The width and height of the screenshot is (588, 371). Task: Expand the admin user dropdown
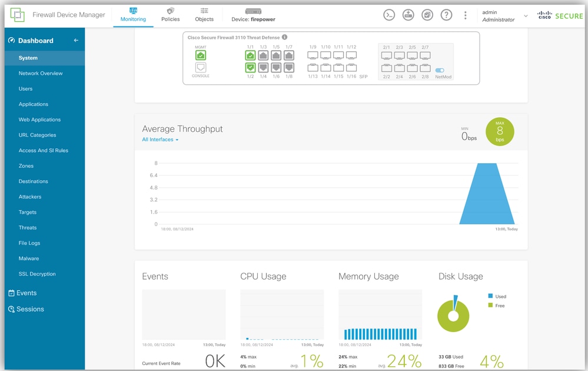(x=526, y=16)
